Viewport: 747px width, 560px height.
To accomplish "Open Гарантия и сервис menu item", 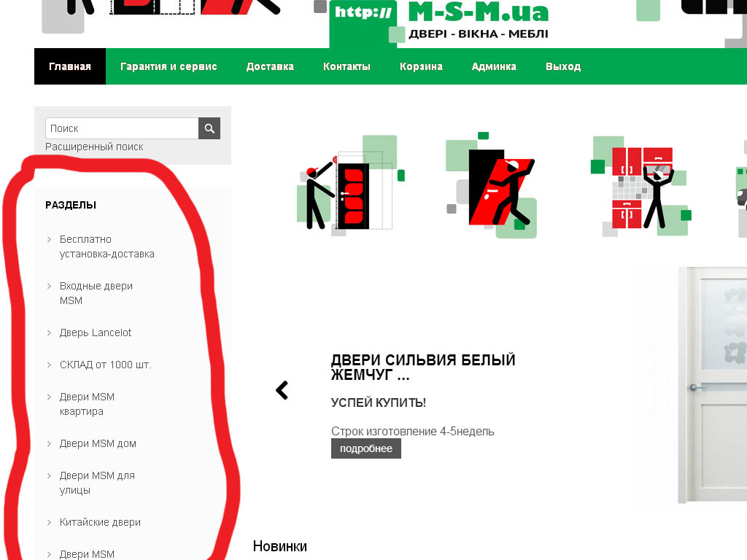I will 169,66.
